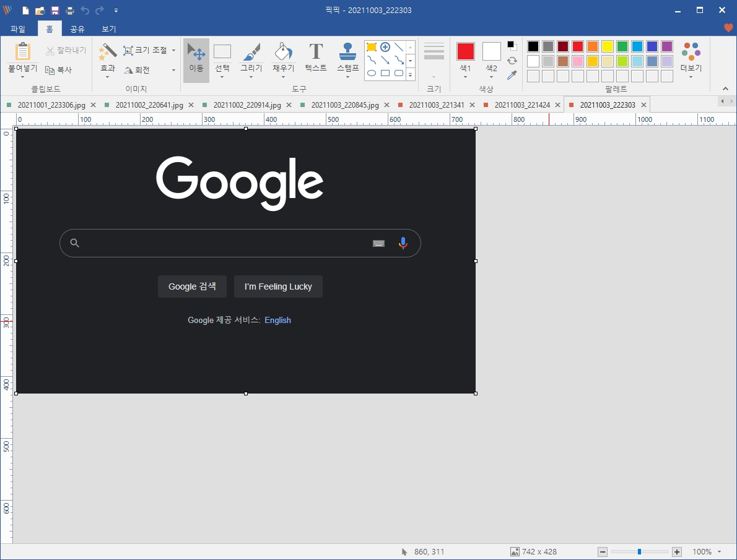Expand the full shape gallery list
This screenshot has width=737, height=560.
click(x=411, y=74)
